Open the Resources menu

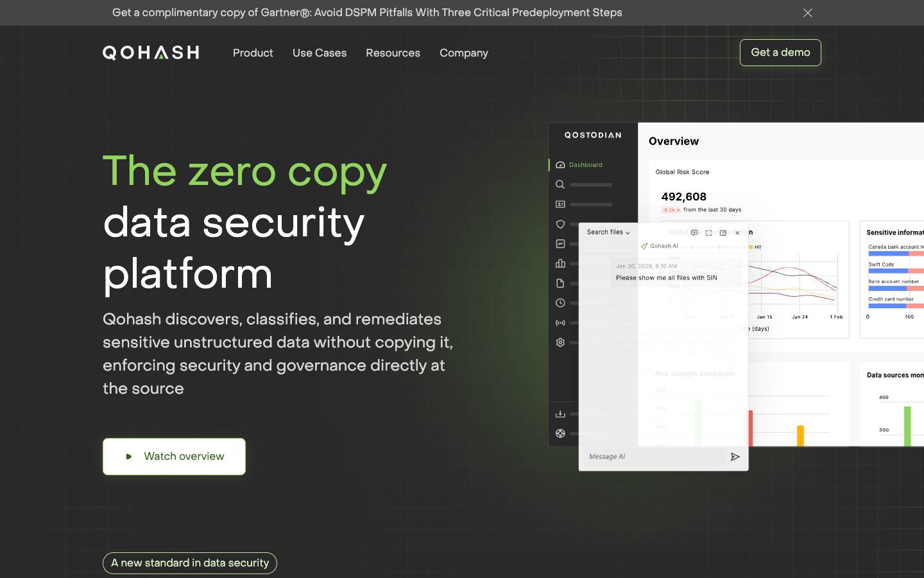click(x=393, y=53)
